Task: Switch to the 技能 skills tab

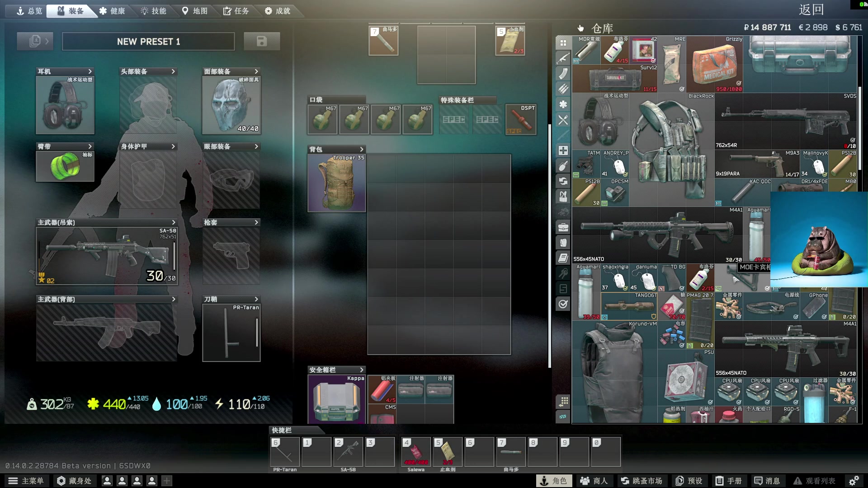Action: (x=154, y=11)
